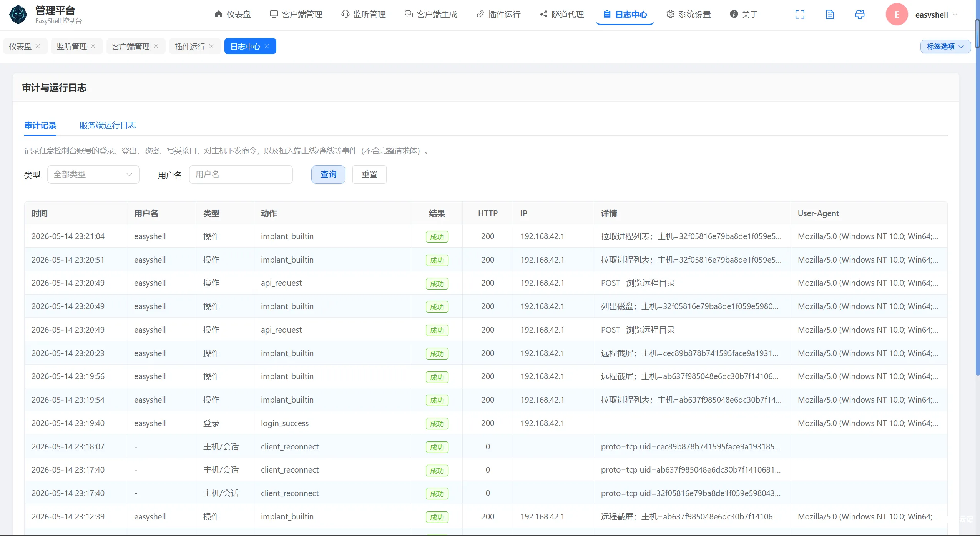Image resolution: width=980 pixels, height=536 pixels.
Task: Click the 日志中心 document icon
Action: [607, 14]
